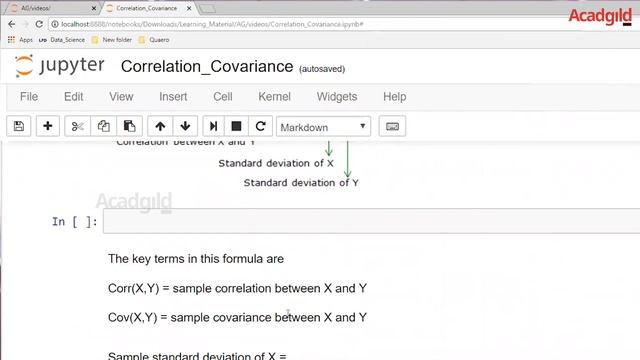Close the AG/videos/ tab
Image resolution: width=640 pixels, height=360 pixels.
(x=93, y=8)
